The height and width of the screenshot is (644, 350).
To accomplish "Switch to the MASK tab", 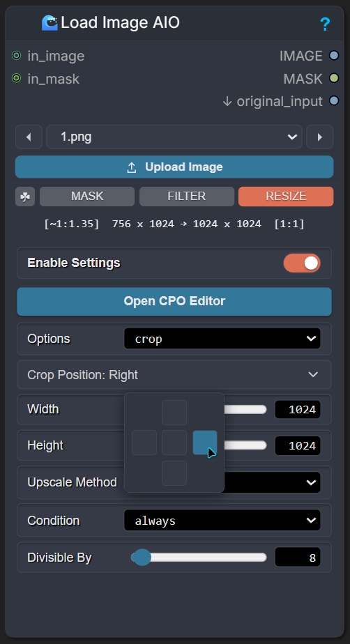I will (87, 197).
